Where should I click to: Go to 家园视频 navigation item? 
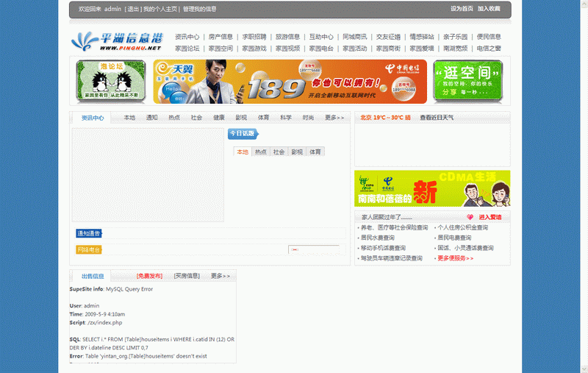click(287, 49)
